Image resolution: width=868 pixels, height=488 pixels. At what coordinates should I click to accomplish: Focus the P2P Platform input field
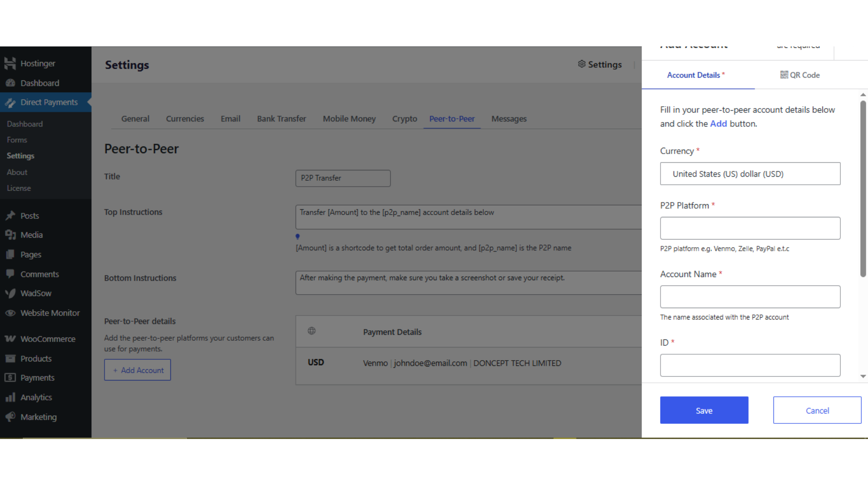pos(750,228)
